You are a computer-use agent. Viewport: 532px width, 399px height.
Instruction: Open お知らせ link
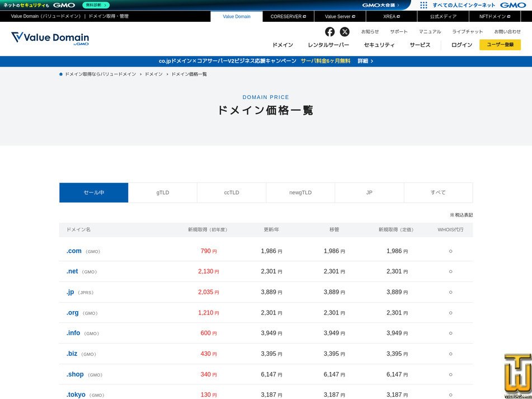[370, 31]
